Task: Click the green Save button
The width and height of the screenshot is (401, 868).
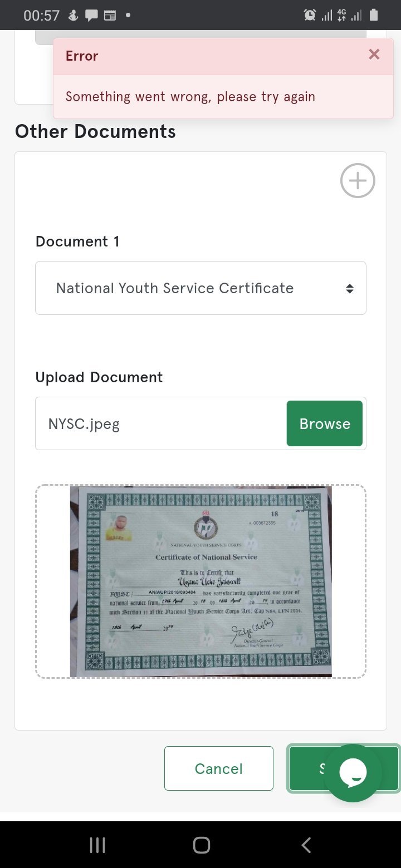Action: (306, 768)
